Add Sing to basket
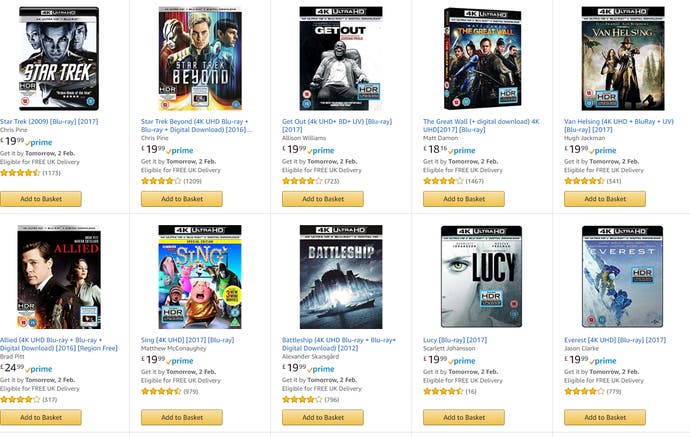 182,417
